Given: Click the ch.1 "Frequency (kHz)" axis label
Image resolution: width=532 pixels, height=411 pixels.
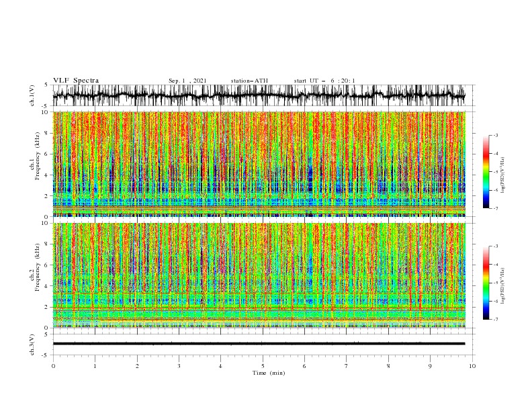Looking at the screenshot, I should coord(37,157).
